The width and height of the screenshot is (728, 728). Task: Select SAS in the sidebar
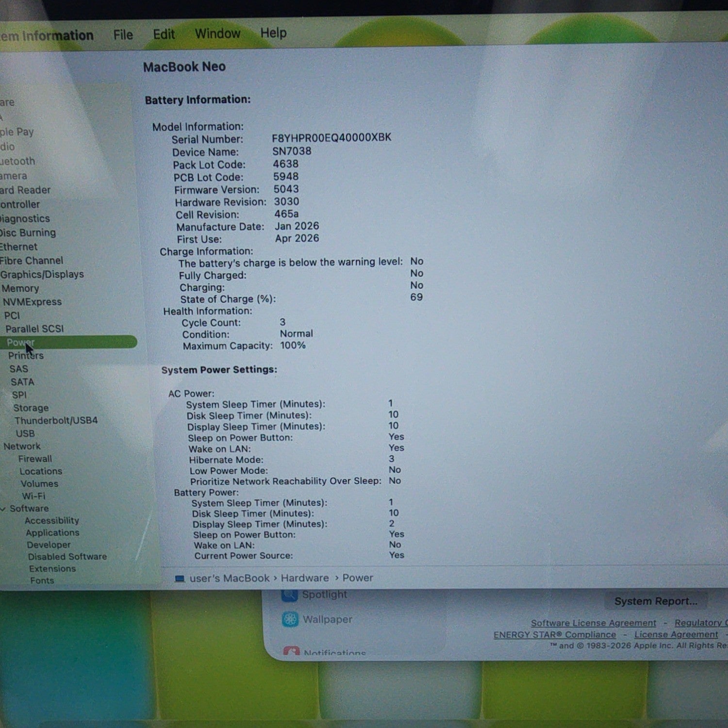[x=18, y=369]
